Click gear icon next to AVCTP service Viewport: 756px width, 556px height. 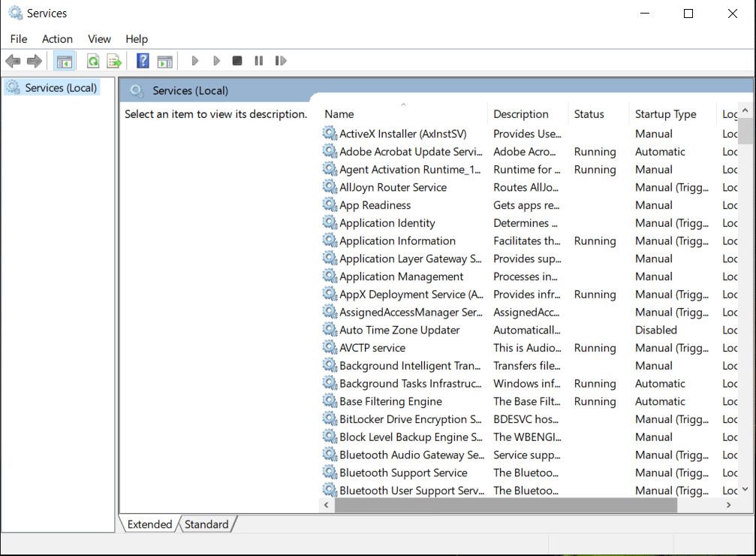330,347
